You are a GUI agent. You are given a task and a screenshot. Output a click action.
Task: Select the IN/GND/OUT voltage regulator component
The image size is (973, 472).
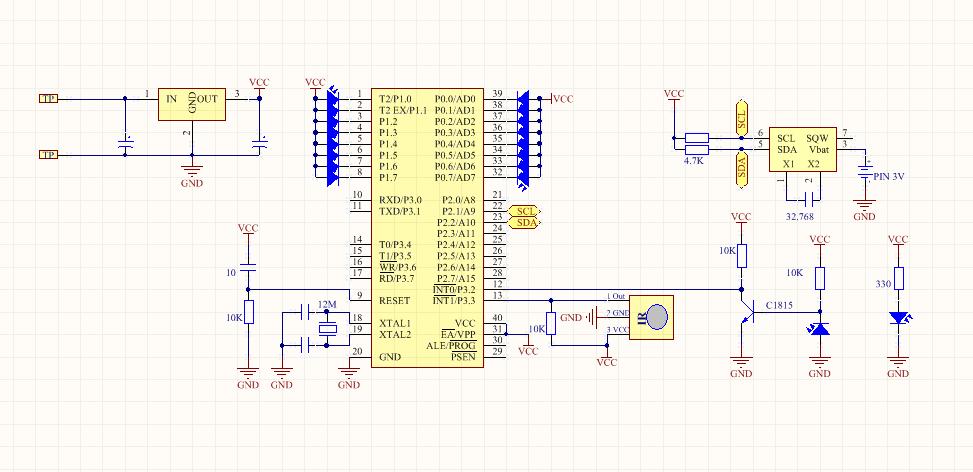point(191,104)
